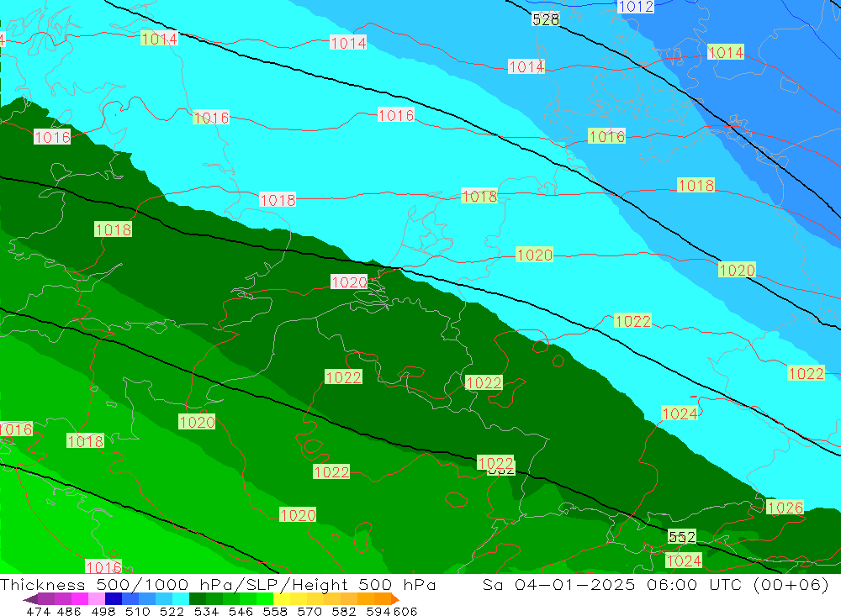Viewport: 841px width, 616px height.
Task: Click the 528 height contour label
Action: 546,20
